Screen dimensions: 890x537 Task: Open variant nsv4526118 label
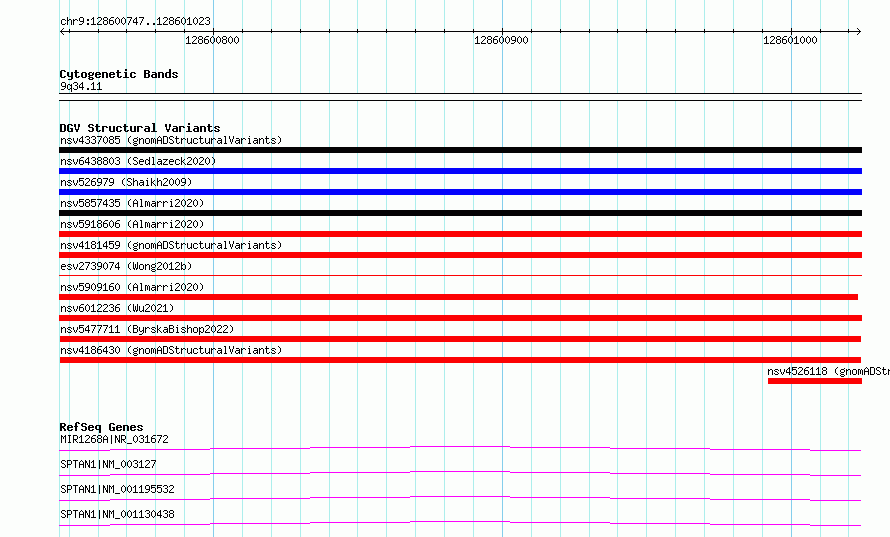click(x=828, y=371)
